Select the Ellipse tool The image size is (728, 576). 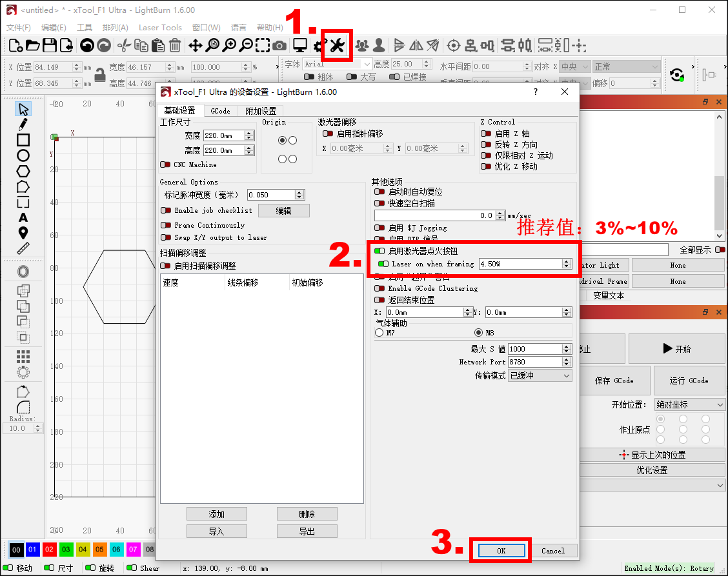(x=23, y=155)
